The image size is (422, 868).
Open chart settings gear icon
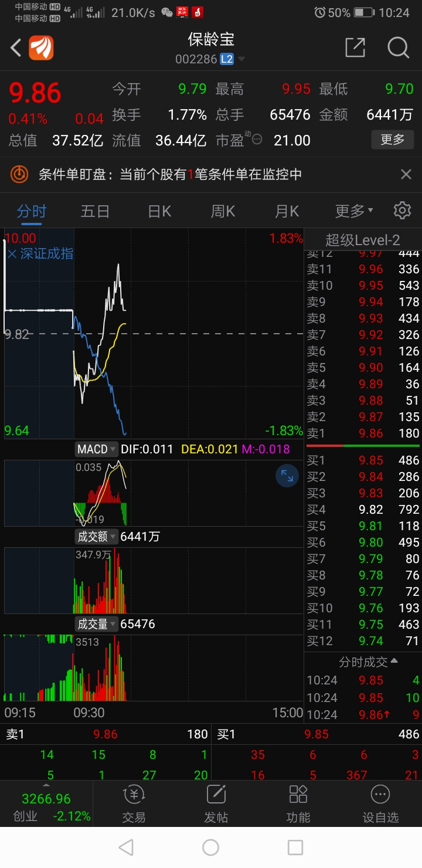(402, 211)
